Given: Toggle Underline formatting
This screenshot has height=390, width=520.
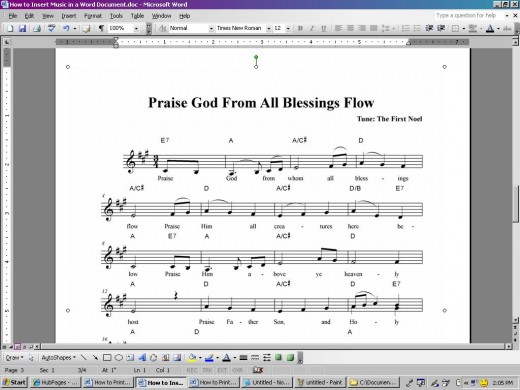Looking at the screenshot, I should pos(323,28).
